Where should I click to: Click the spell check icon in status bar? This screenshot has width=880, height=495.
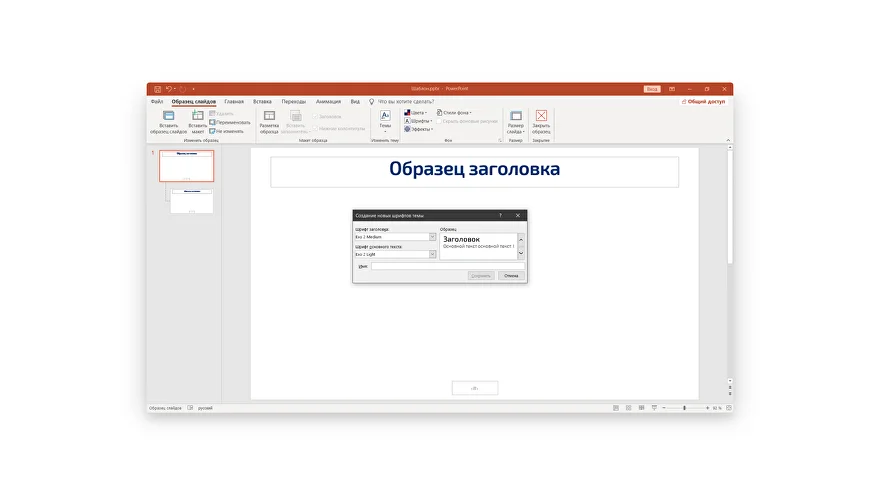(x=190, y=408)
